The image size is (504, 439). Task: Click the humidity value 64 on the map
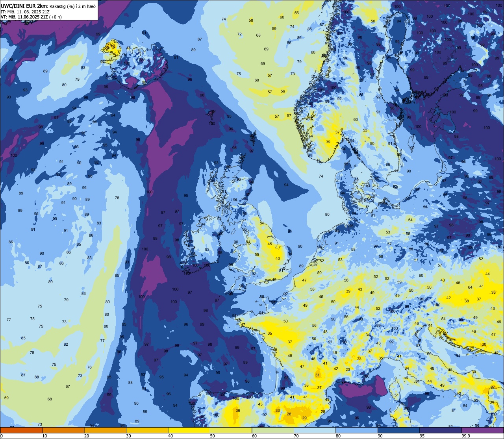470,287
